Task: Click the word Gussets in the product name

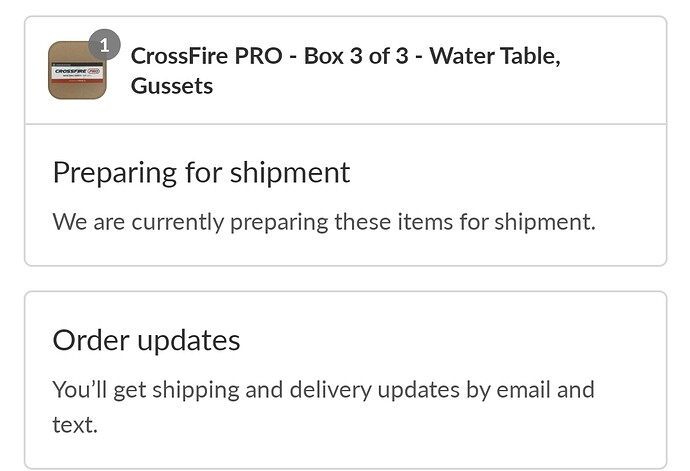Action: (x=172, y=86)
